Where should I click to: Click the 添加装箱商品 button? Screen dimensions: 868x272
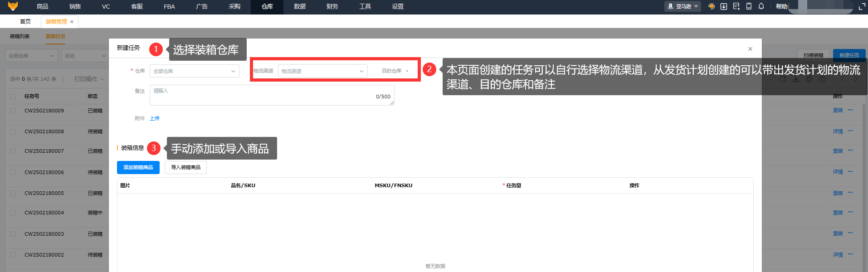click(138, 167)
